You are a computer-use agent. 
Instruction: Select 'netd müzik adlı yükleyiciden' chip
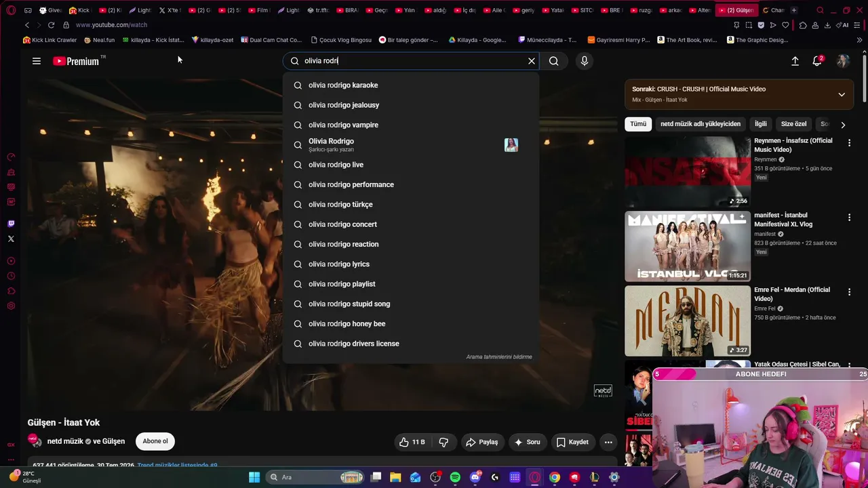[701, 124]
